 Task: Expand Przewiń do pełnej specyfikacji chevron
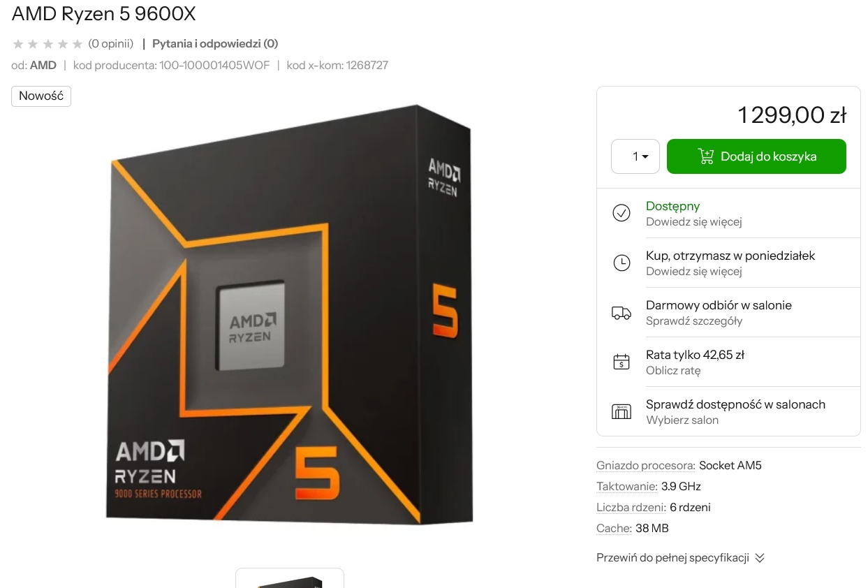point(760,558)
